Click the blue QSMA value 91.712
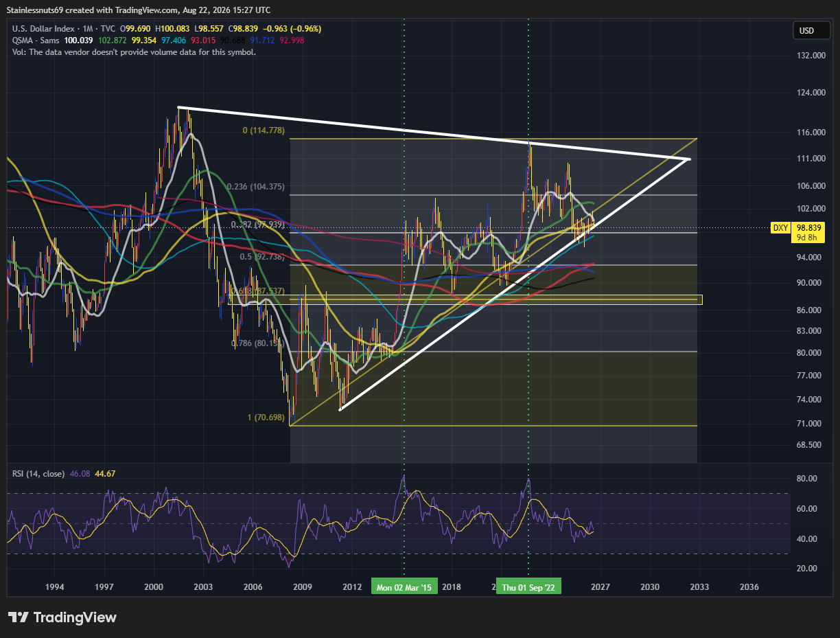 [262, 41]
